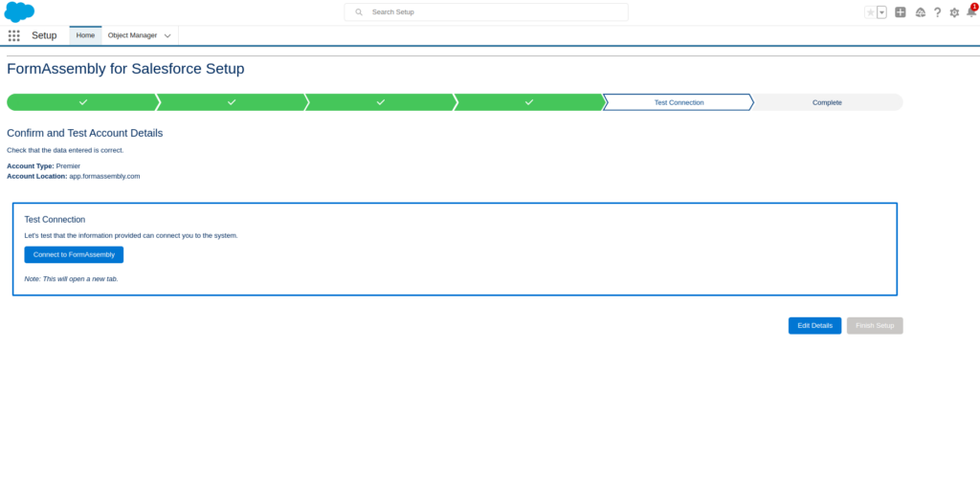Screen dimensions: 980x501
Task: Go to the first completed progress step
Action: coord(82,102)
